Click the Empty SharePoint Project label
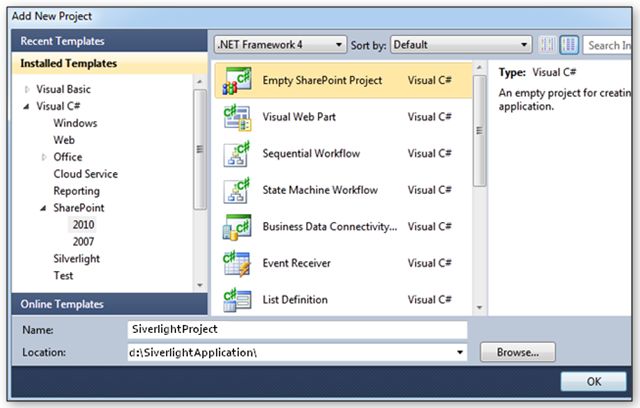This screenshot has height=408, width=640. tap(322, 81)
